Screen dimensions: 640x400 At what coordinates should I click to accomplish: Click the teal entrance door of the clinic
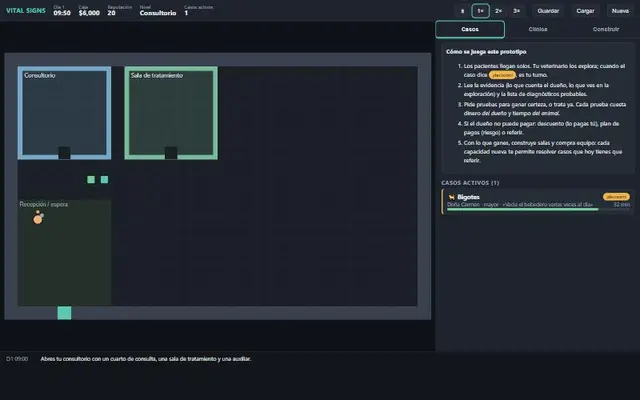tap(64, 313)
